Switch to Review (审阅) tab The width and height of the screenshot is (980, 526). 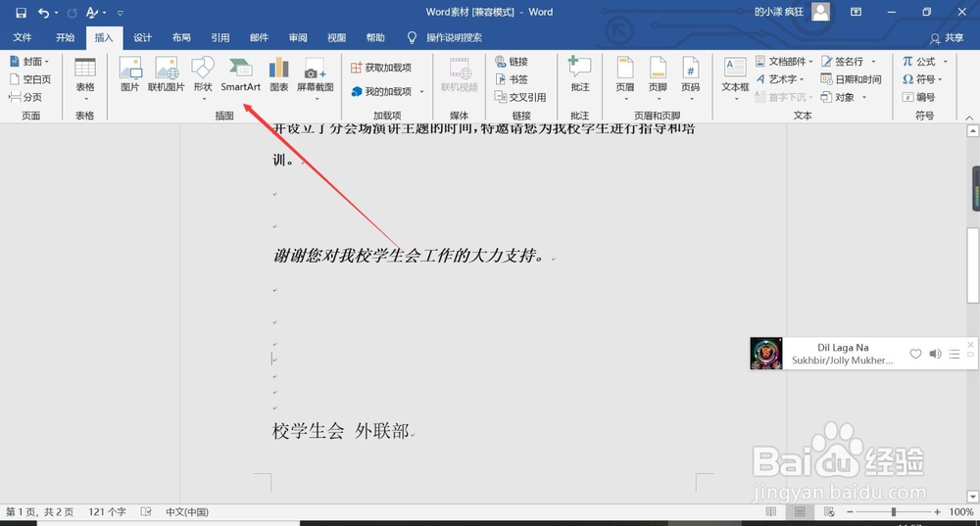tap(298, 37)
